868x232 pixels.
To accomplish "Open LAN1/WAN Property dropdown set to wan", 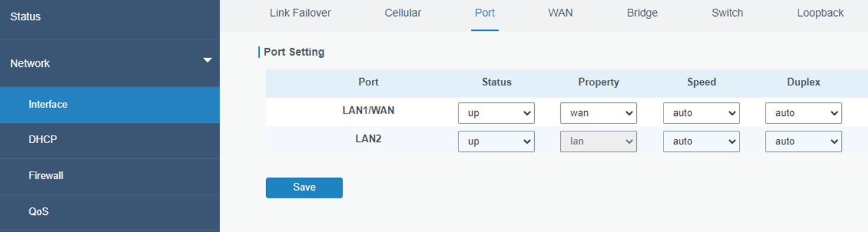I will click(x=598, y=112).
